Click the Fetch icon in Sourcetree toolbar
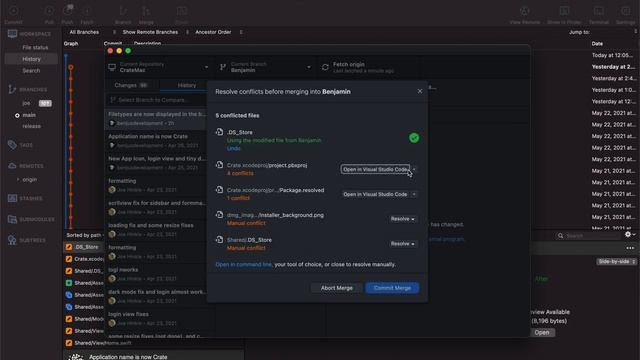The width and height of the screenshot is (640, 360). 87,11
